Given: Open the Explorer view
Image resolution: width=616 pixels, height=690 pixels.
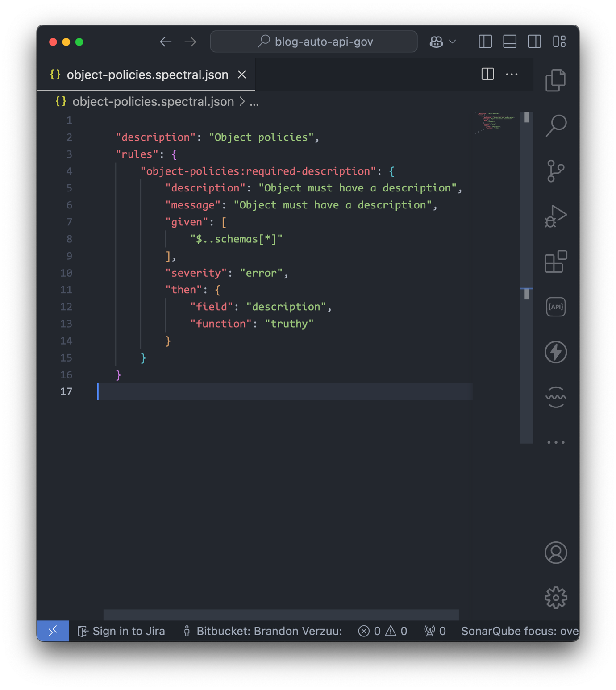Looking at the screenshot, I should pyautogui.click(x=555, y=80).
